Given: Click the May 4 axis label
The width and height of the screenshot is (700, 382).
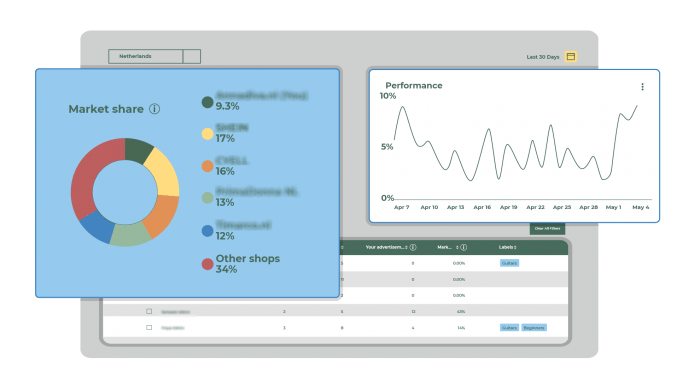Looking at the screenshot, I should 641,207.
